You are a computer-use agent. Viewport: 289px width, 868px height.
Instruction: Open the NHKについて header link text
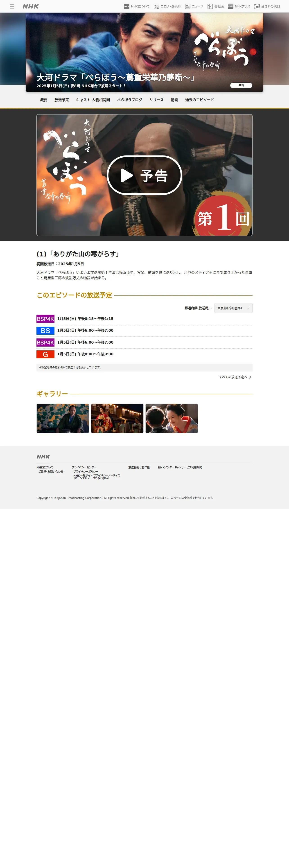click(140, 6)
